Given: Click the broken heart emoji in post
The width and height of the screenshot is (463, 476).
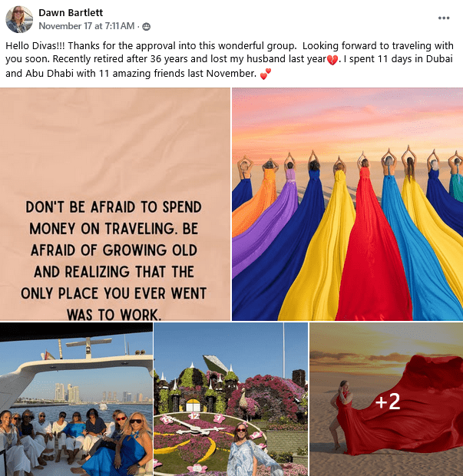Looking at the screenshot, I should [x=332, y=60].
